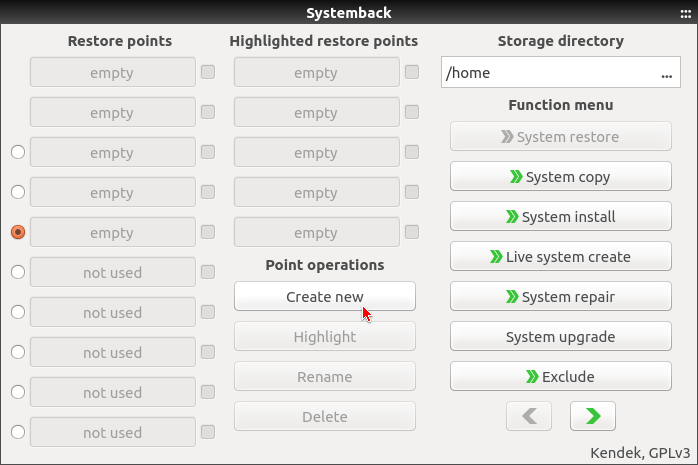Click System upgrade button
Screen dimensions: 698x465
click(560, 337)
